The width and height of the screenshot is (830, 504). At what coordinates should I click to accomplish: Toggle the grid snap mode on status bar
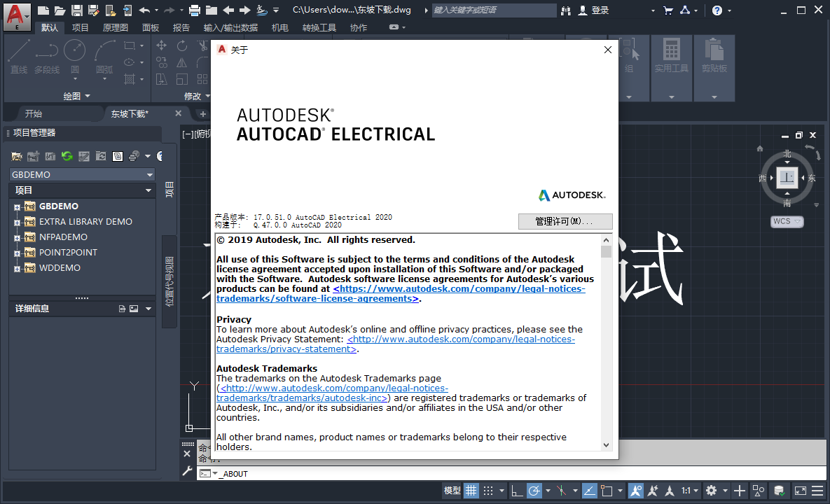click(487, 490)
